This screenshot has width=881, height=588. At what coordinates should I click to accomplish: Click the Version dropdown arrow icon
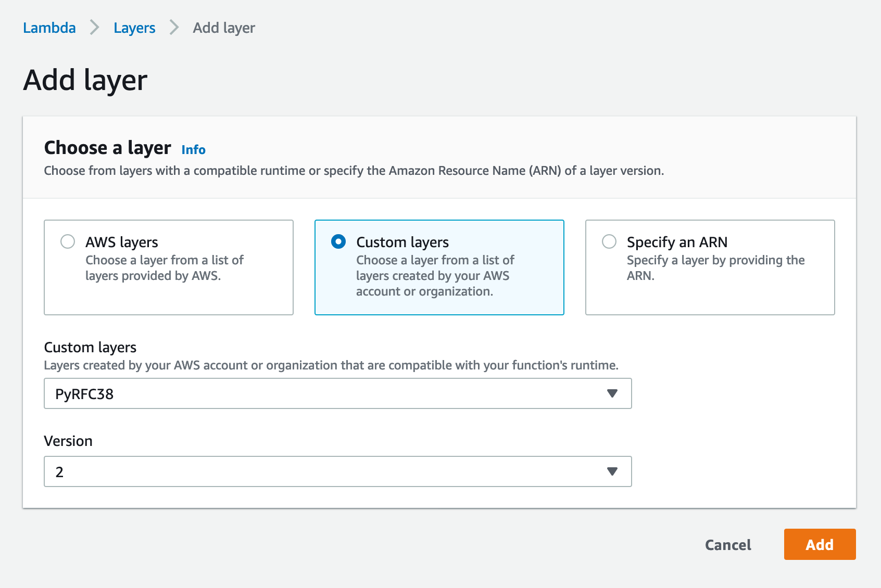pyautogui.click(x=612, y=471)
